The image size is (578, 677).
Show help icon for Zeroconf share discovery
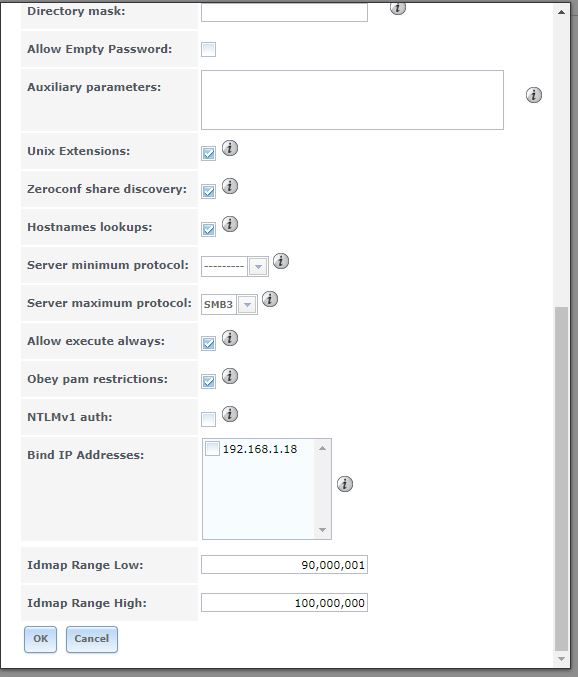click(230, 186)
